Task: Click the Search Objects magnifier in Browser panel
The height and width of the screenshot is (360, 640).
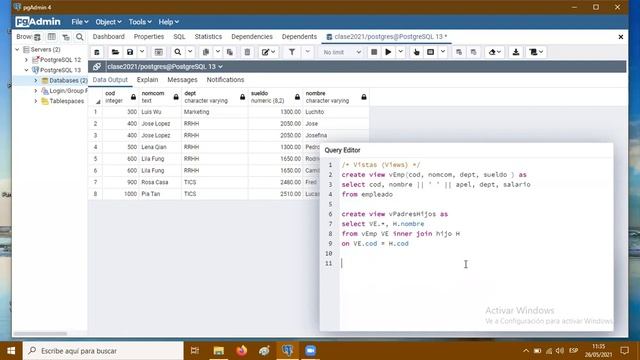Action: [80, 37]
